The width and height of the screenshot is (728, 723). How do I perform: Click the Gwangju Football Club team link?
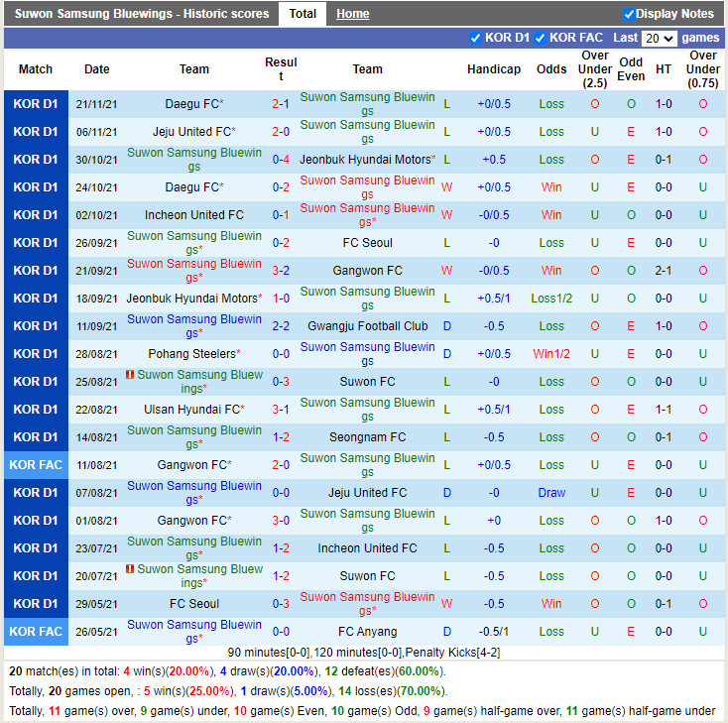pos(367,326)
